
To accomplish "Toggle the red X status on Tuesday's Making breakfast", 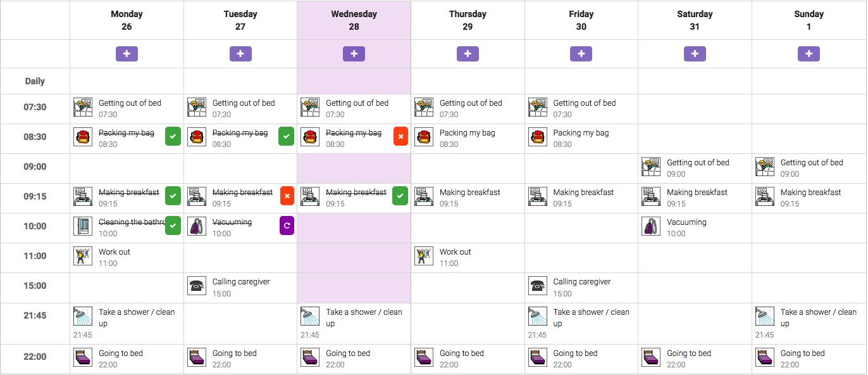I will (287, 196).
